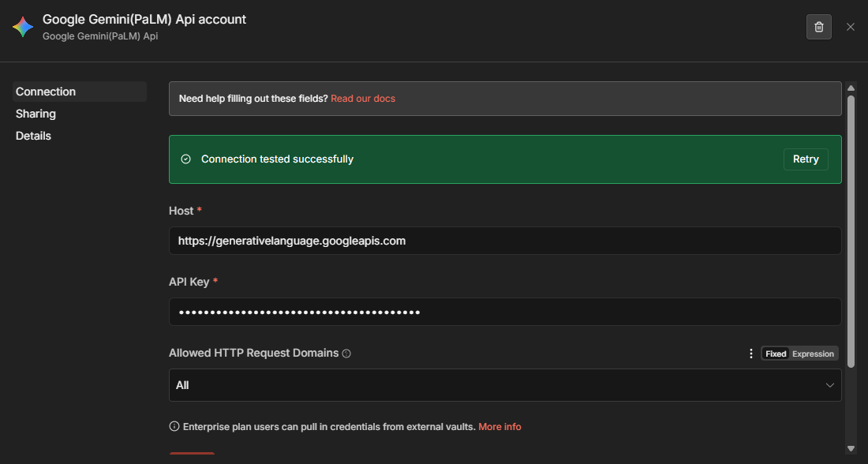
Task: Click the Enterprise plan info icon
Action: 174,426
